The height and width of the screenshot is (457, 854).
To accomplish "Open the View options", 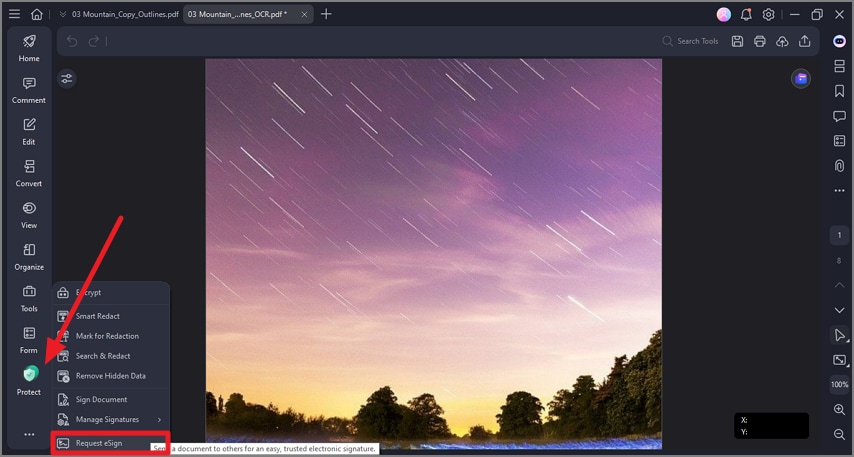I will click(29, 215).
